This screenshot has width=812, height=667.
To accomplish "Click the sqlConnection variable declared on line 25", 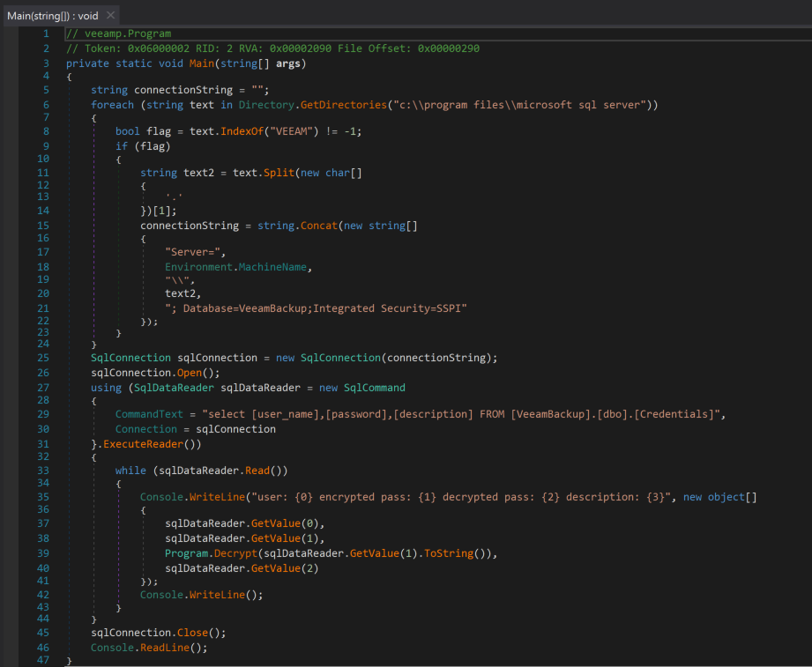I will pyautogui.click(x=217, y=358).
